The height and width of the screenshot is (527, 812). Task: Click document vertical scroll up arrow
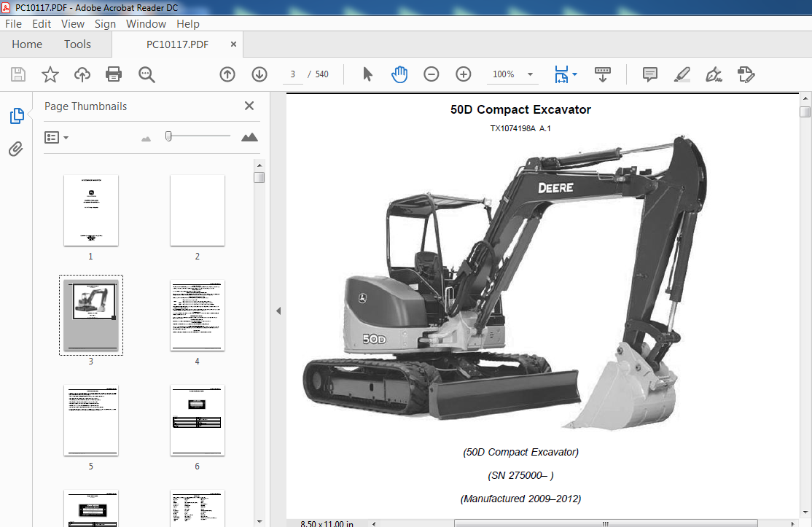coord(805,98)
